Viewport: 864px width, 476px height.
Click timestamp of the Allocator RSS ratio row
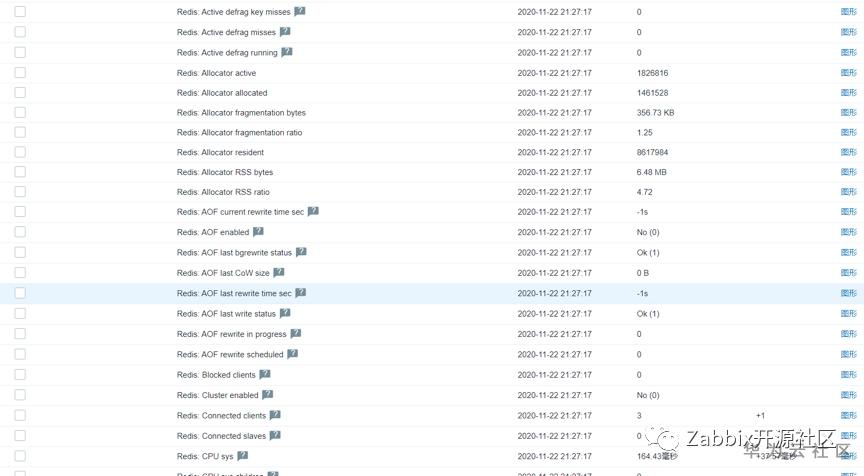coord(554,192)
